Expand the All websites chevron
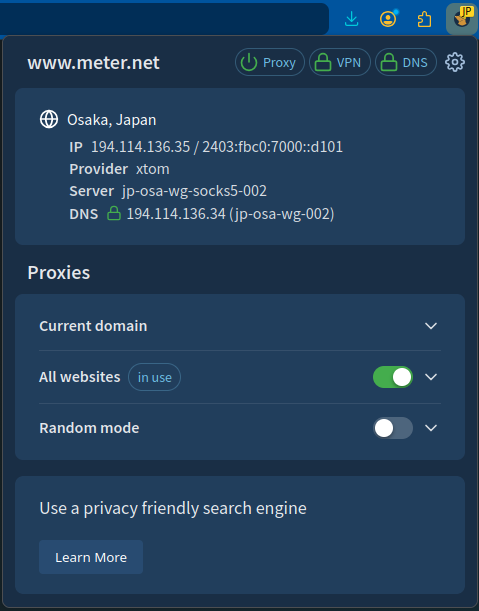Screen dimensions: 479x611 431,377
